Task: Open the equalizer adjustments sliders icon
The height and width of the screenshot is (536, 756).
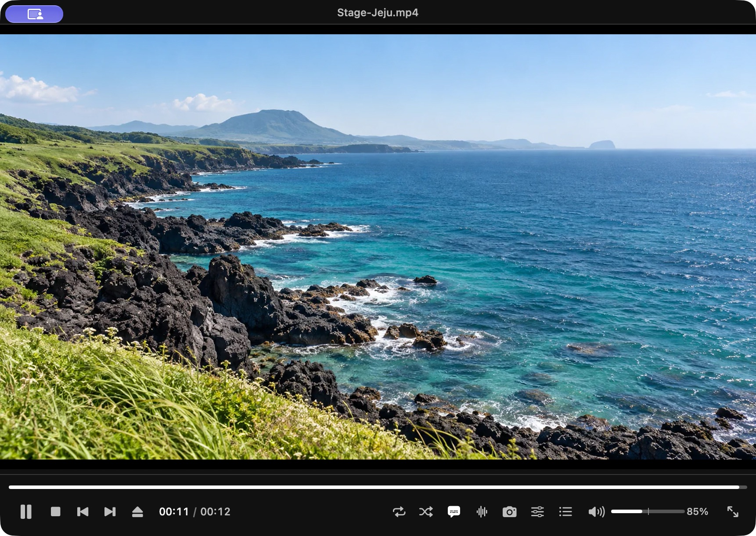Action: click(537, 512)
